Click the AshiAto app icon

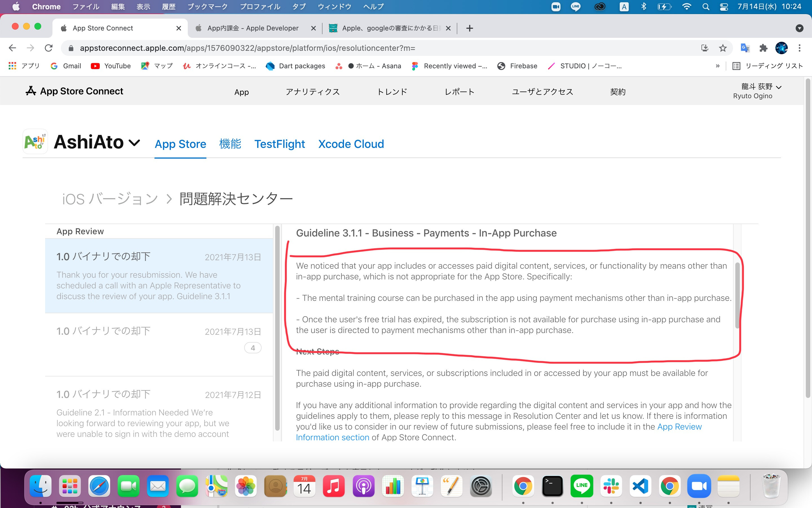point(35,141)
